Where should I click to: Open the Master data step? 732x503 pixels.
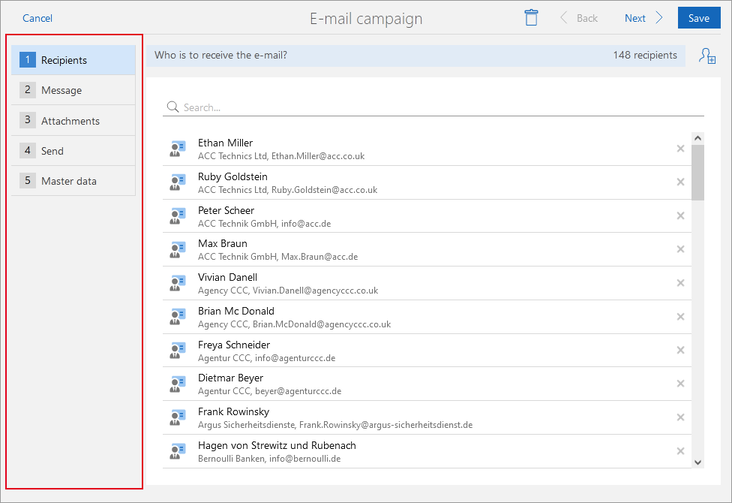pos(74,181)
